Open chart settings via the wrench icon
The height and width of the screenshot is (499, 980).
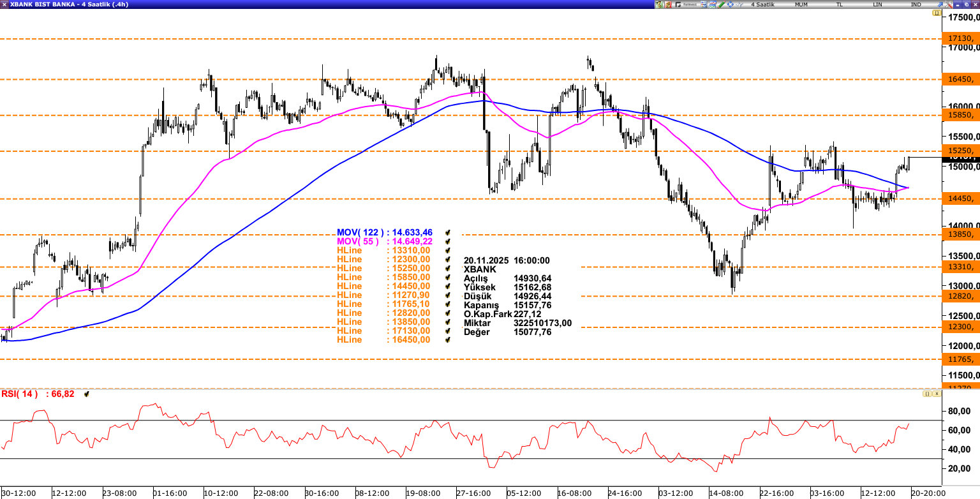pos(948,4)
